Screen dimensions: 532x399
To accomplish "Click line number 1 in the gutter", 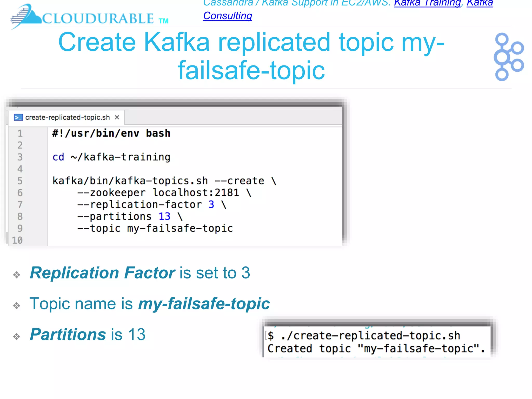I will pyautogui.click(x=20, y=134).
